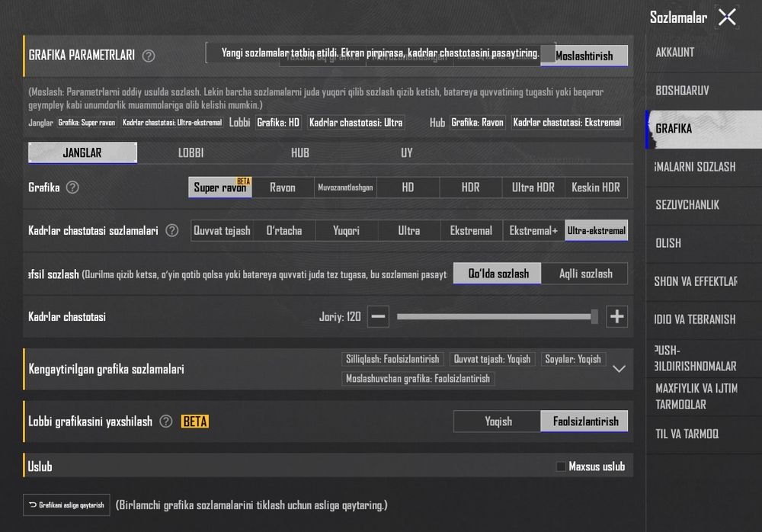Open help icon beside Kadrlar chastotasi sozlamalari
The width and height of the screenshot is (762, 532).
point(172,230)
